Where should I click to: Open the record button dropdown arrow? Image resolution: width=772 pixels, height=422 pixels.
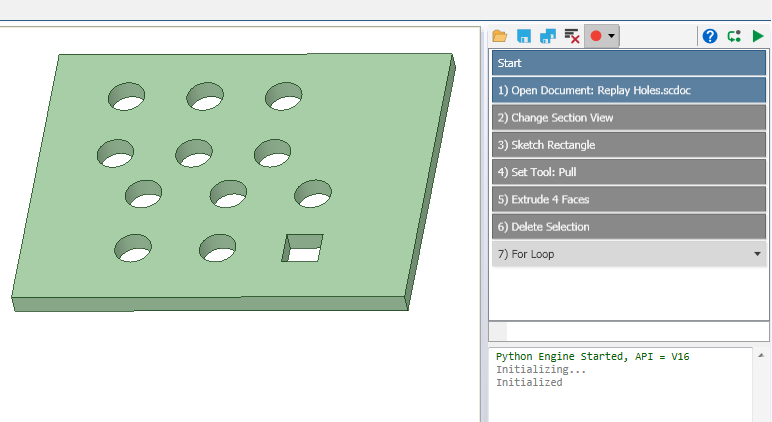[611, 36]
